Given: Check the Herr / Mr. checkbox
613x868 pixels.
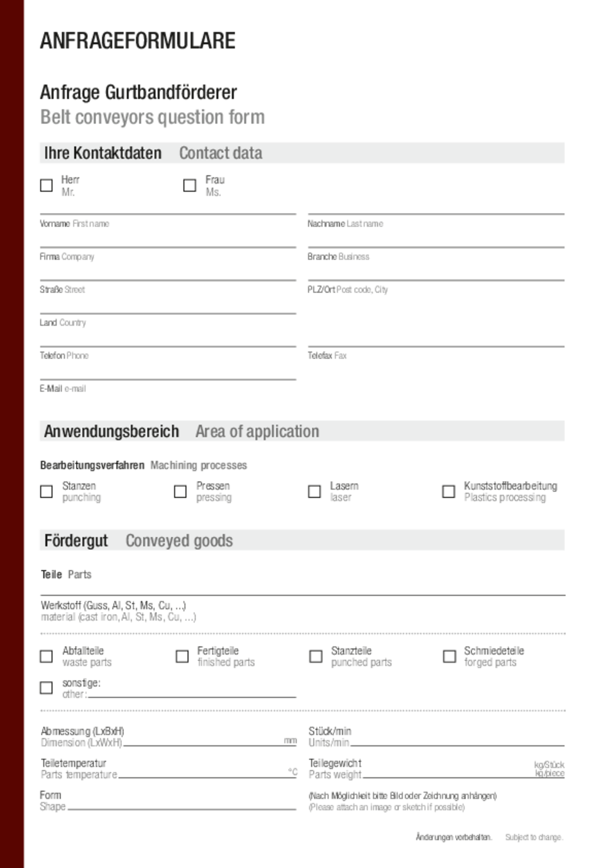Looking at the screenshot, I should [x=46, y=185].
